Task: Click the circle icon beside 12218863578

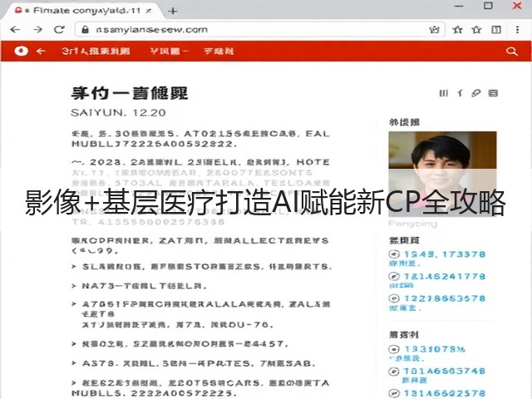Action: (x=394, y=298)
